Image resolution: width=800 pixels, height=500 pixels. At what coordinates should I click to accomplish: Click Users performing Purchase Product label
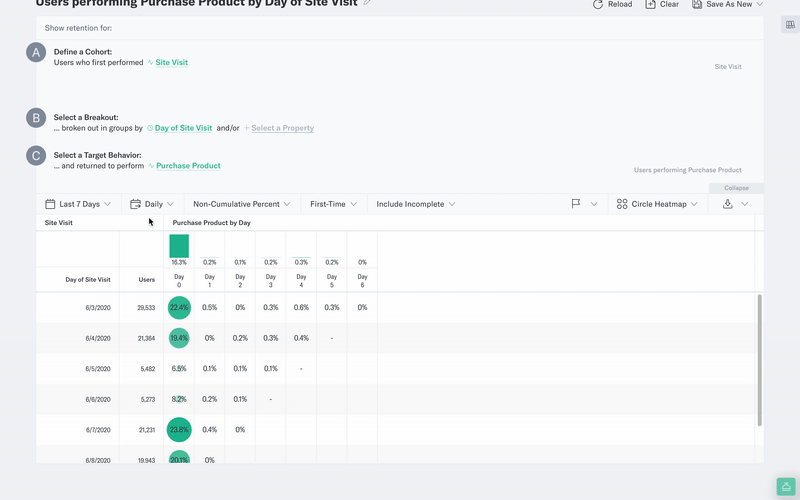pos(687,170)
